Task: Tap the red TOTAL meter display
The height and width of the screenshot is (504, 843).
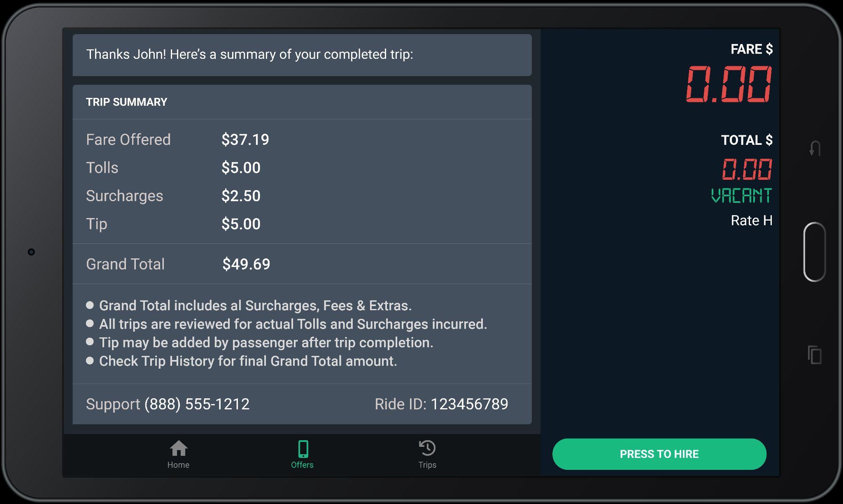Action: coord(747,169)
